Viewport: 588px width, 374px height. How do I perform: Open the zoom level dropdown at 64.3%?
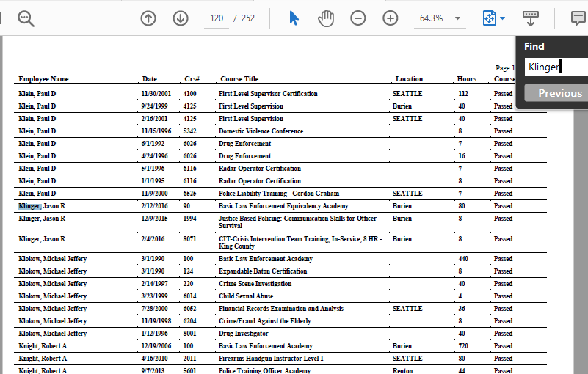(x=457, y=18)
